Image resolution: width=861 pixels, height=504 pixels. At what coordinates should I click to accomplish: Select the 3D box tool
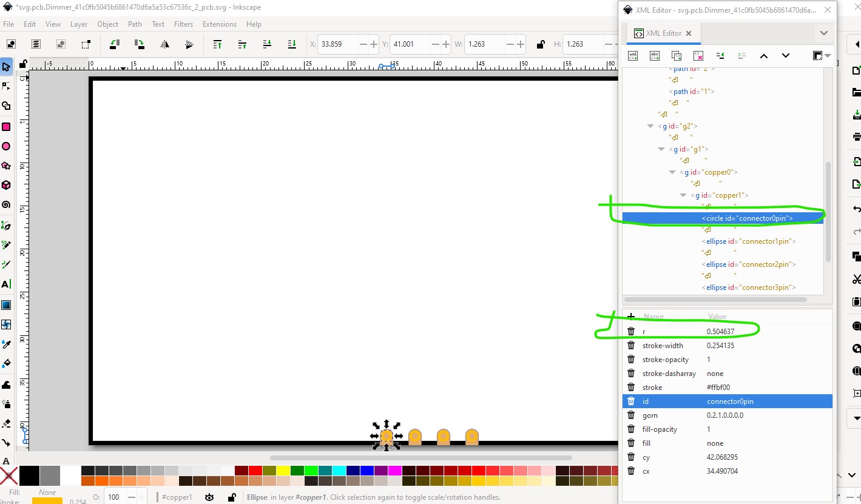(6, 185)
